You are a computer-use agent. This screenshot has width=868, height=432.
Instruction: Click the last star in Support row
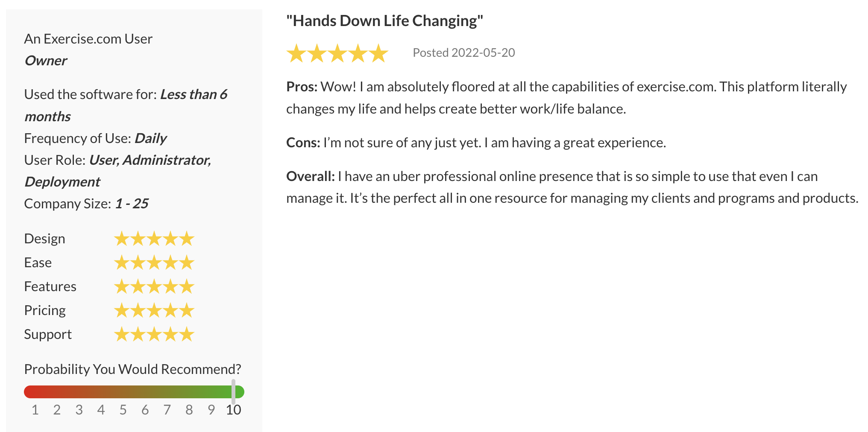(187, 335)
